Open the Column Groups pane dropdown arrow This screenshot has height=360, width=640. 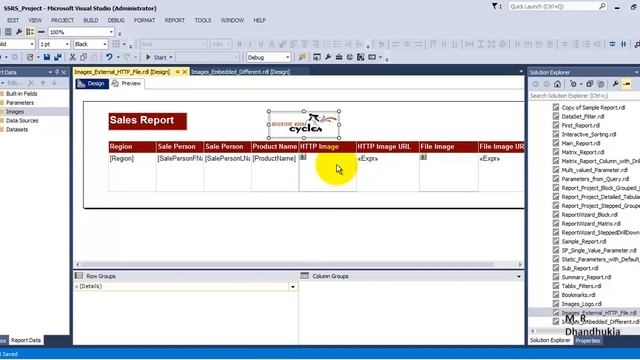pyautogui.click(x=519, y=276)
